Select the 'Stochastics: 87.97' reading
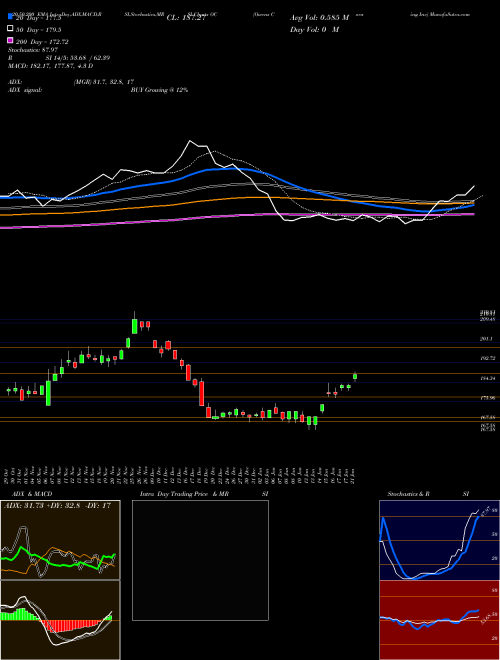Image resolution: width=500 pixels, height=660 pixels. (x=33, y=50)
